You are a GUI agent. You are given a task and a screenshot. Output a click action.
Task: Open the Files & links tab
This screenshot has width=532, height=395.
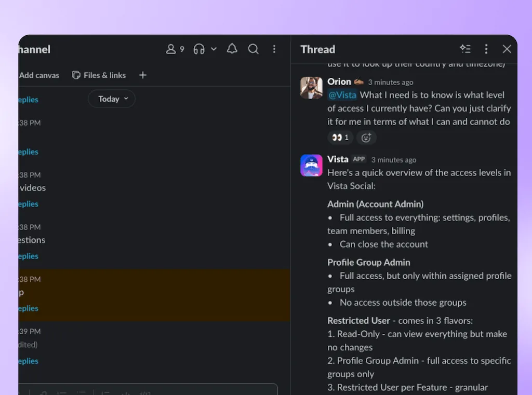[99, 75]
